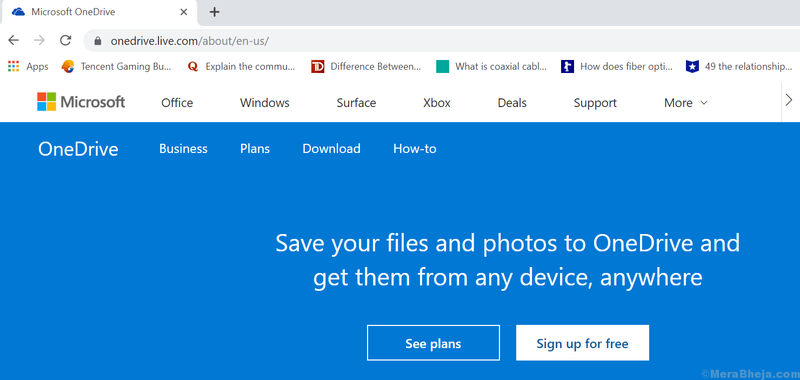Select the Microsoft OneDrive browser tab
The image size is (800, 380).
[x=99, y=12]
